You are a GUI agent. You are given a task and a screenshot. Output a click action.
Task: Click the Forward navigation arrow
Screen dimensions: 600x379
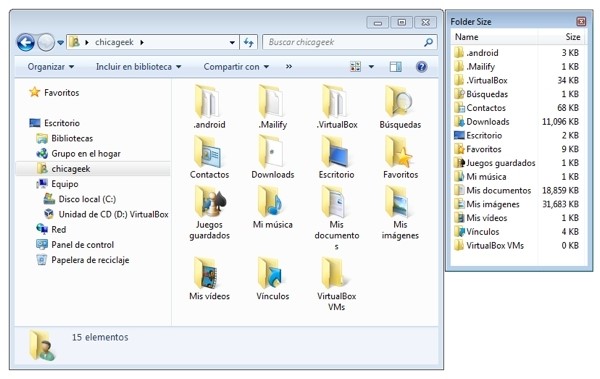[46, 42]
